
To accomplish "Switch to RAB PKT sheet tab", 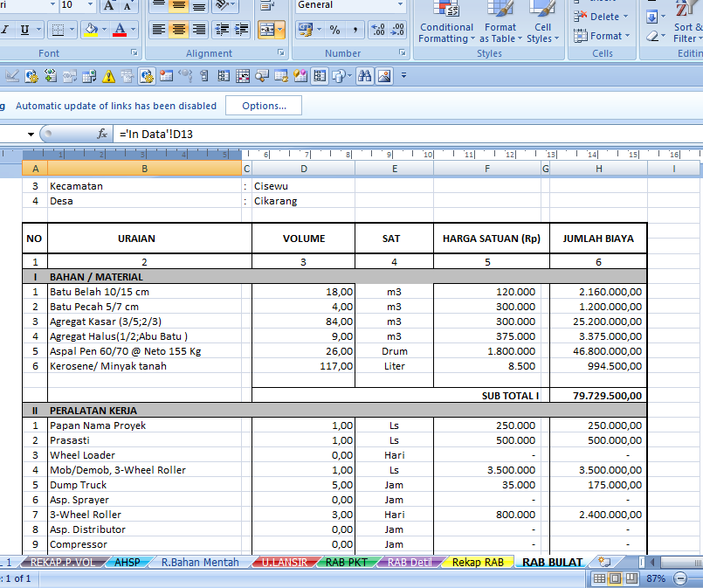I will pyautogui.click(x=346, y=562).
